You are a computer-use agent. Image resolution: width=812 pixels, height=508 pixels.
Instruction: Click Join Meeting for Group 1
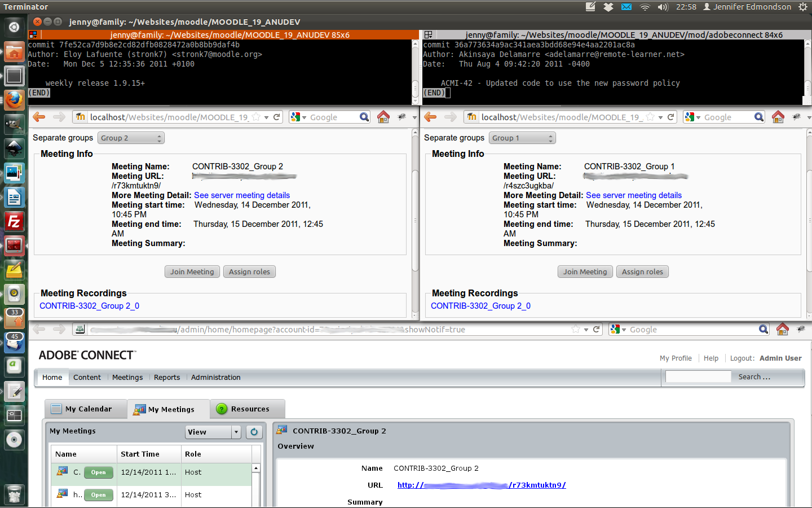coord(585,271)
